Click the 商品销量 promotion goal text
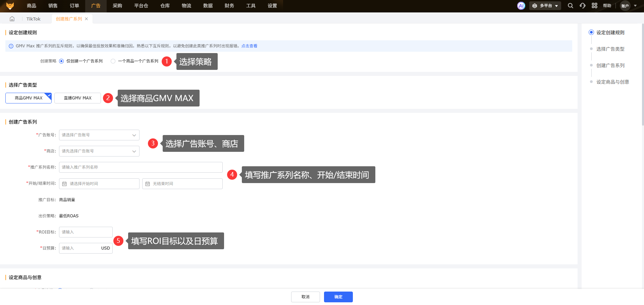 (67, 200)
